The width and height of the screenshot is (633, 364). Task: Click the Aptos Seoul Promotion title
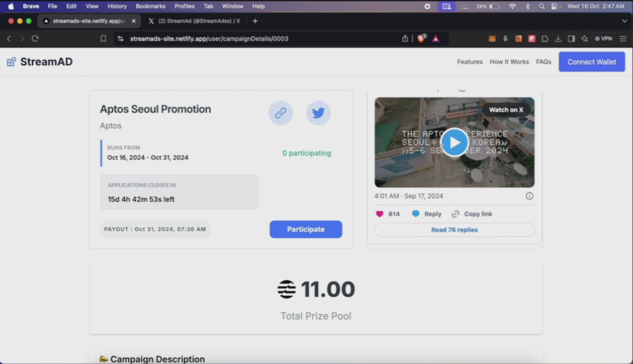155,109
